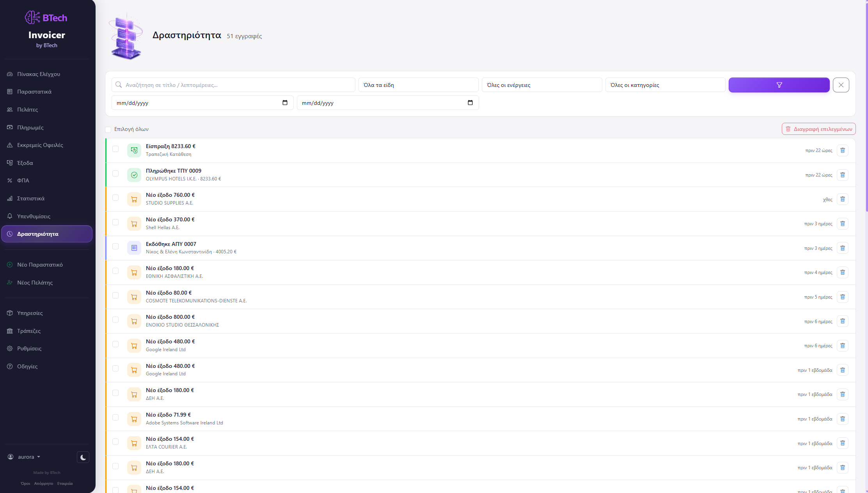Delete the COSMOTE expense entry
The height and width of the screenshot is (493, 868).
tap(842, 297)
